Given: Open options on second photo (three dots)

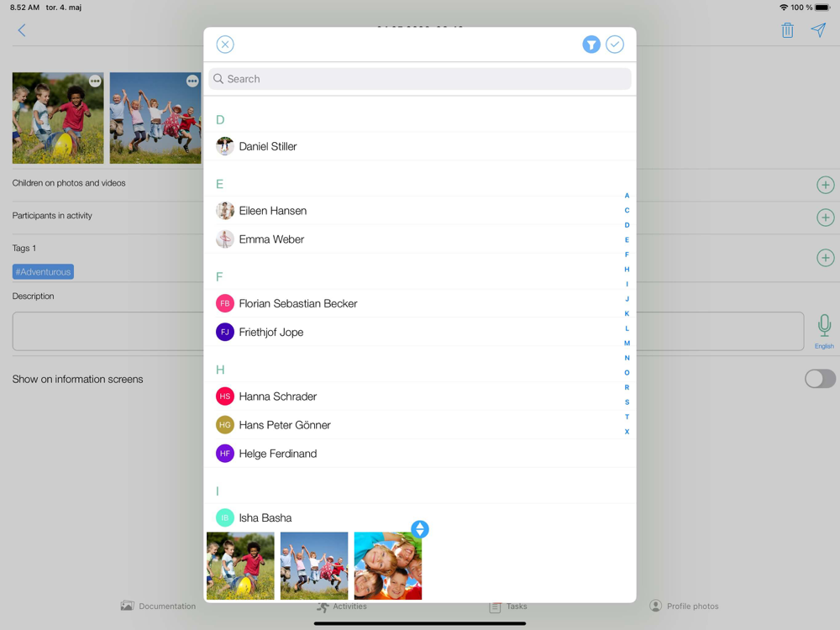Looking at the screenshot, I should [192, 81].
